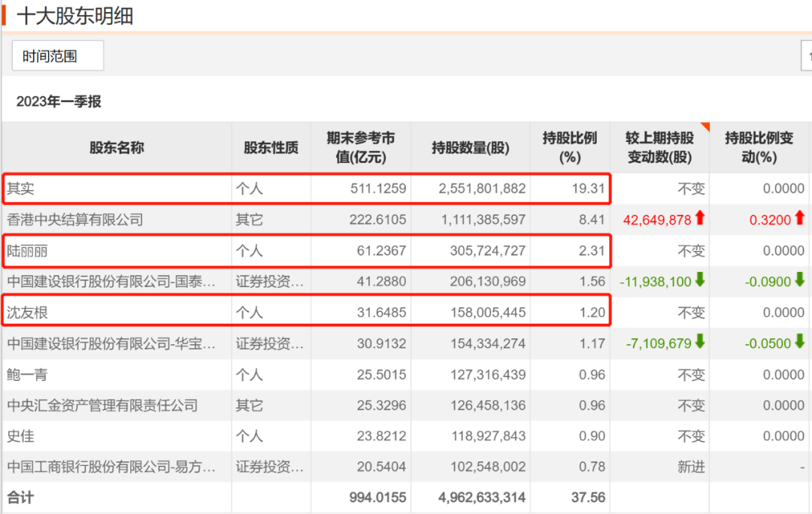The image size is (812, 514).
Task: Select shareholder name 史佳
Action: tap(21, 436)
